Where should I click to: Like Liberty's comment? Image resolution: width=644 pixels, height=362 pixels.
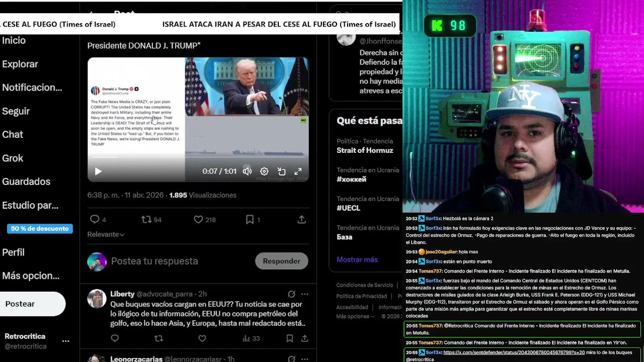coord(202,338)
